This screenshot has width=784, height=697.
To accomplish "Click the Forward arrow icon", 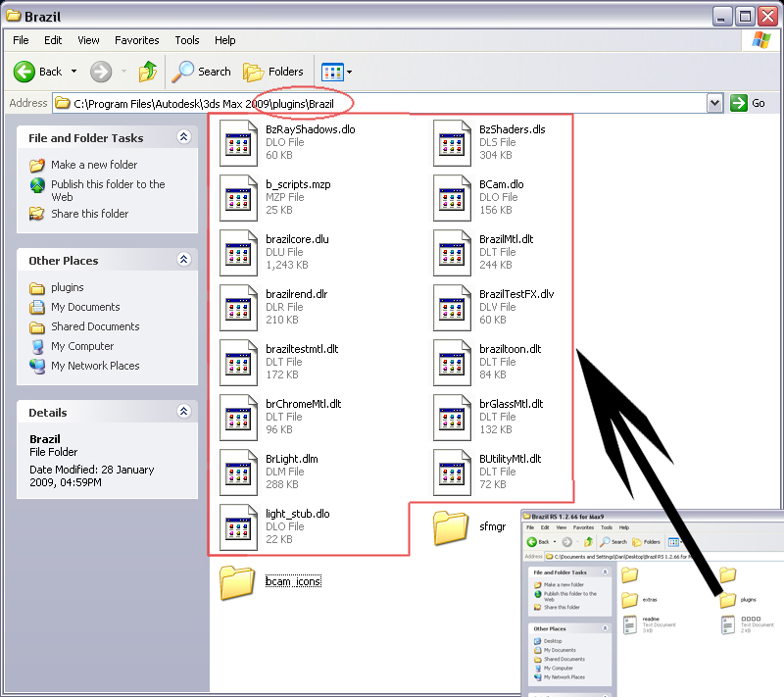I will tap(101, 72).
